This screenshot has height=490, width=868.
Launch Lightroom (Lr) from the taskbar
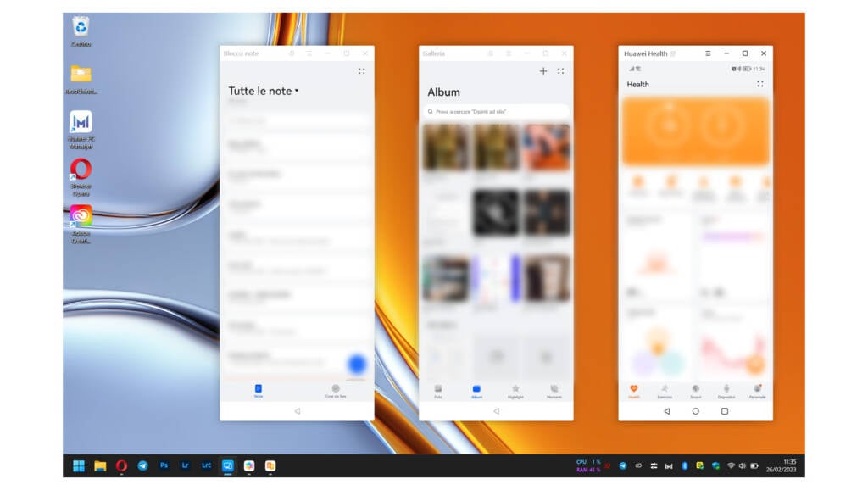(185, 465)
